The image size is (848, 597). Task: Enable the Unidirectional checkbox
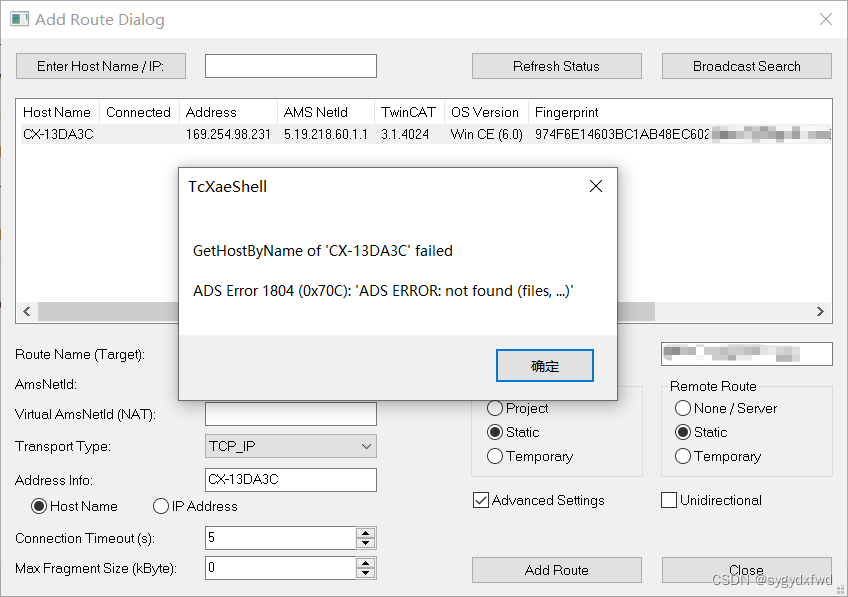[x=669, y=500]
